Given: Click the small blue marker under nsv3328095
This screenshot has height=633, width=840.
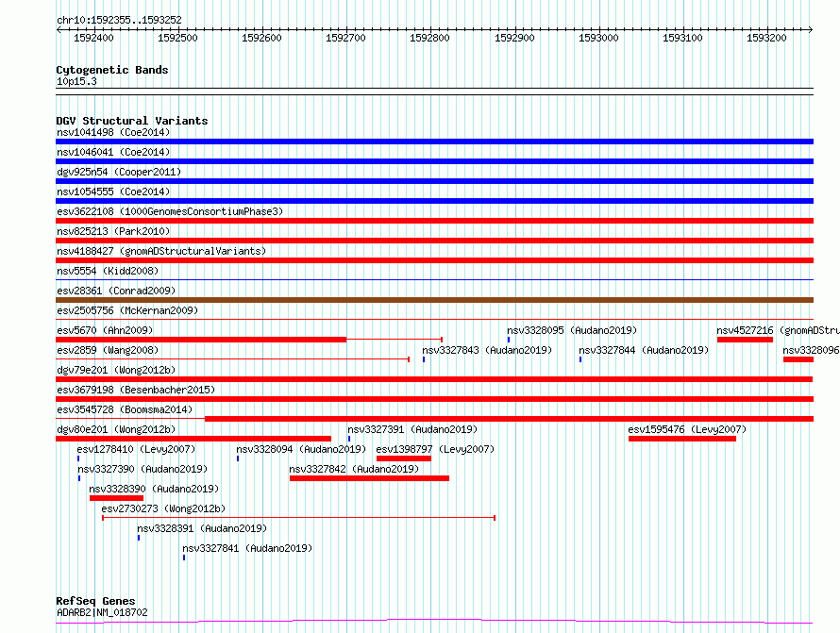Looking at the screenshot, I should point(509,340).
